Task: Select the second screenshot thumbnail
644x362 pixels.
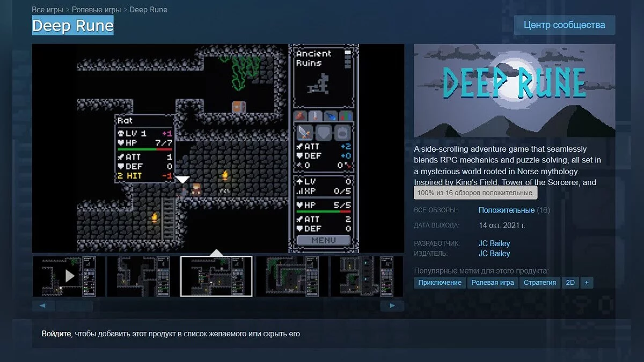Action: [x=142, y=276]
